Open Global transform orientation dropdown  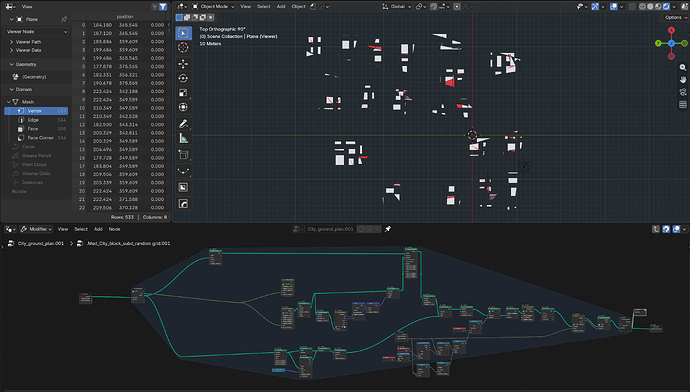point(397,7)
